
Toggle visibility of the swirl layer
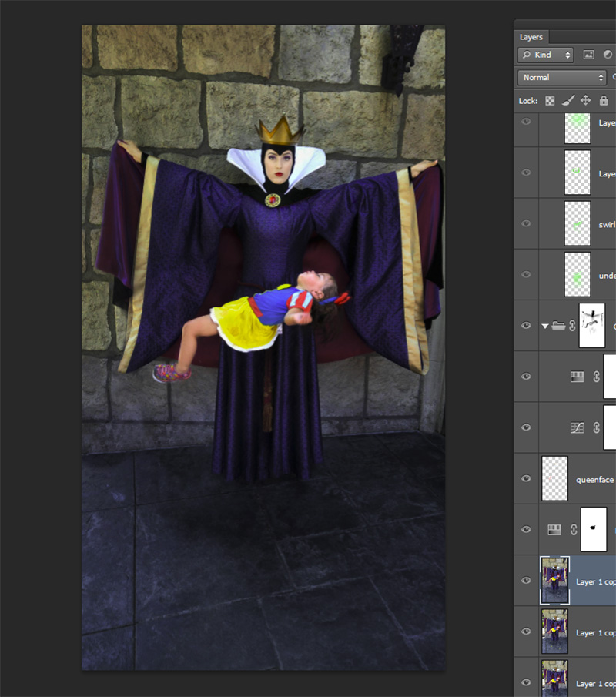point(526,223)
